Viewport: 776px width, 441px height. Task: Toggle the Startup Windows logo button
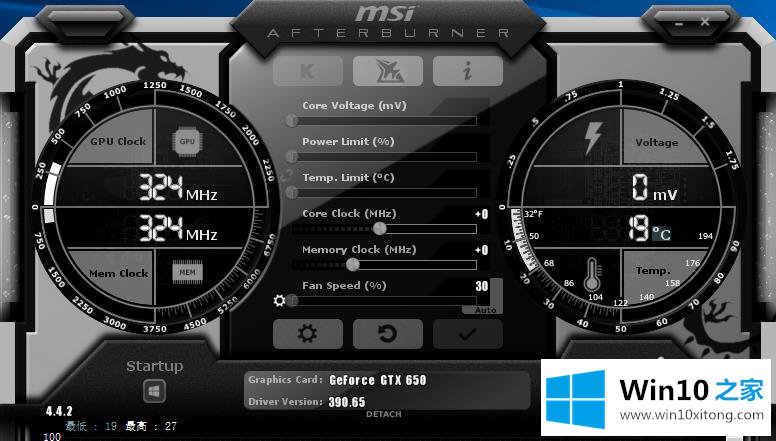154,392
